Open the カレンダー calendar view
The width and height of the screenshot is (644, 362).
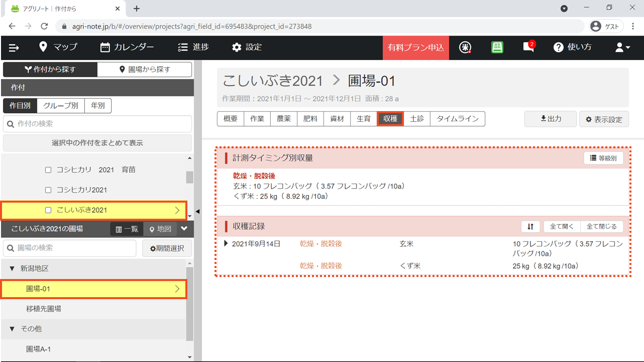(x=127, y=47)
